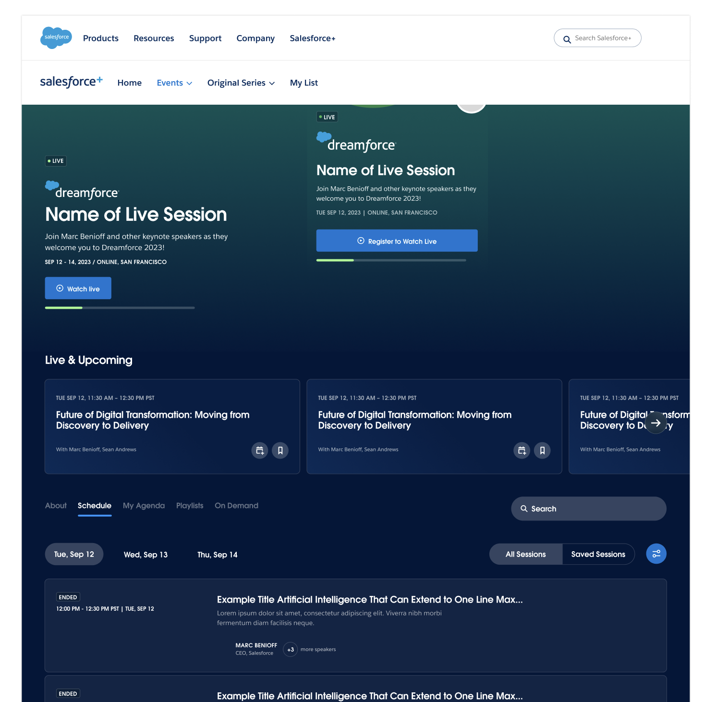
Task: Select the Schedule tab
Action: click(95, 506)
